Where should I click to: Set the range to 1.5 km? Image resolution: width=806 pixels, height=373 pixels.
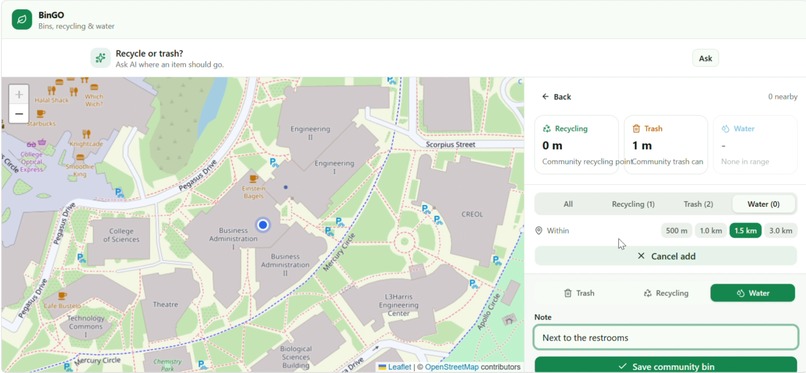[x=745, y=231]
